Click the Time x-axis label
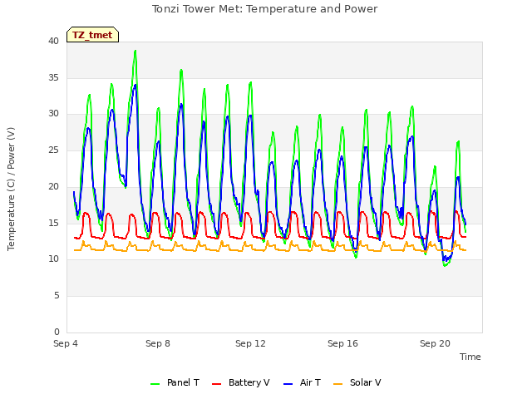Image resolution: width=532 pixels, height=399 pixels. [x=470, y=357]
